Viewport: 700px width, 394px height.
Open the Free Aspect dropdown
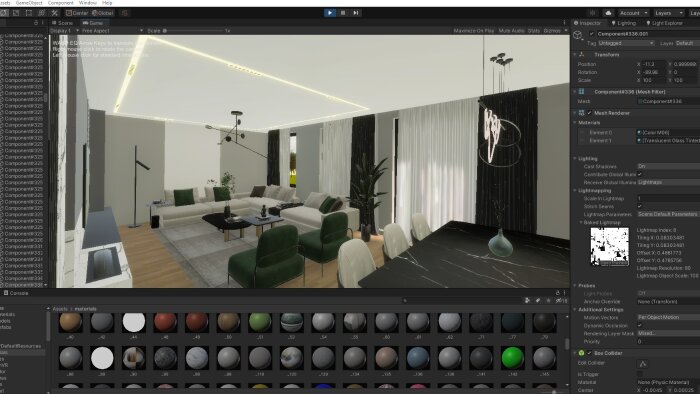click(112, 31)
